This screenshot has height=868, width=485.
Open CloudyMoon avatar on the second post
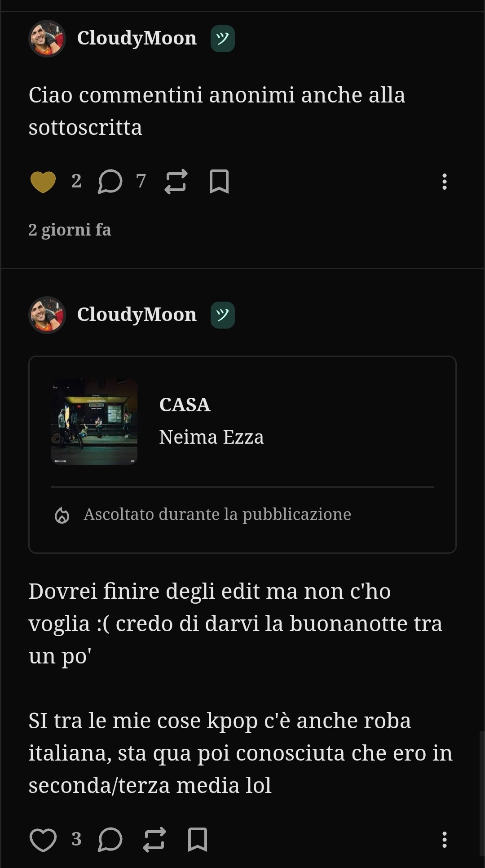(47, 315)
